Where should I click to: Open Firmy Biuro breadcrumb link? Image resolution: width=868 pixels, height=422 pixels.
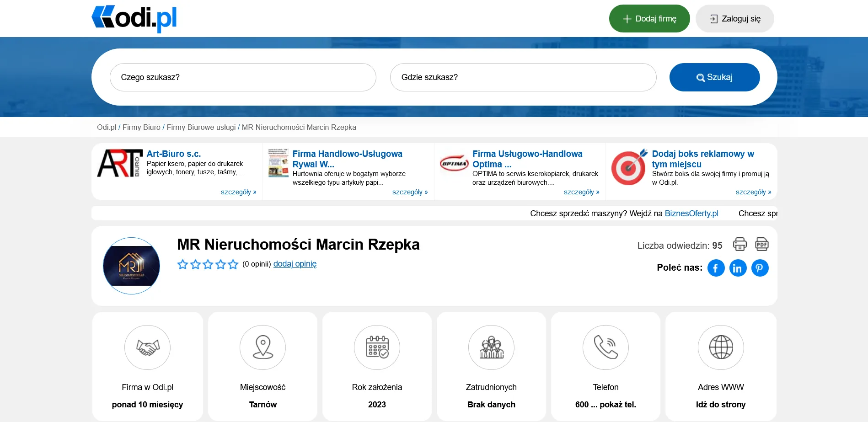point(141,127)
